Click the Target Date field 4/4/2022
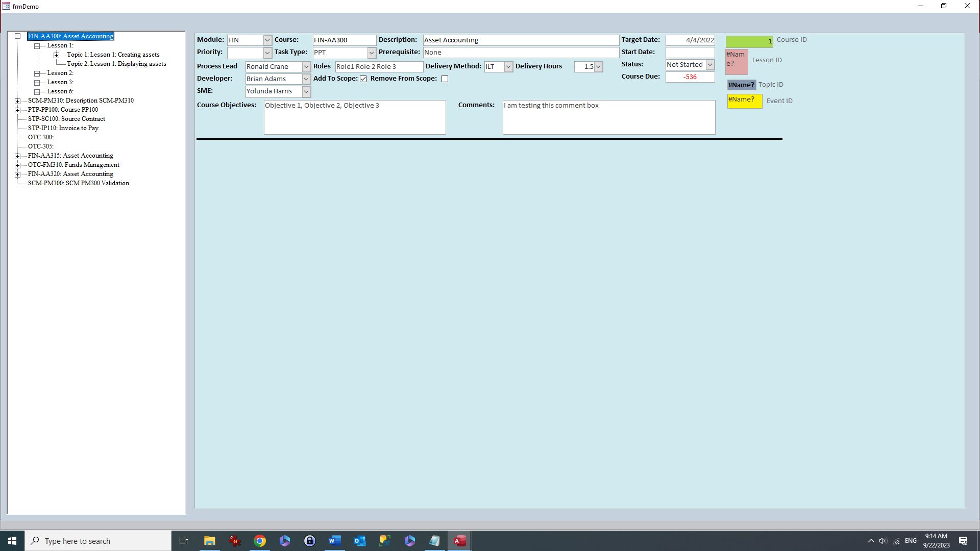Viewport: 980px width, 551px height. (690, 40)
